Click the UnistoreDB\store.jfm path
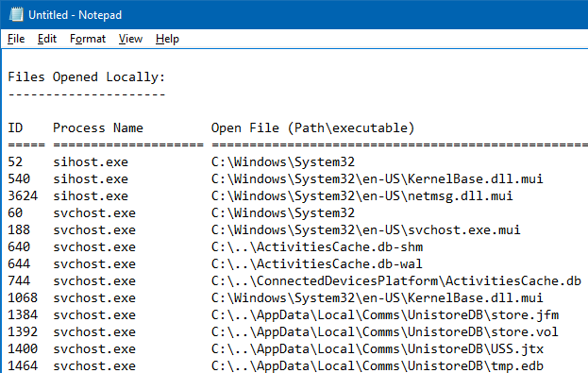 [x=385, y=314]
